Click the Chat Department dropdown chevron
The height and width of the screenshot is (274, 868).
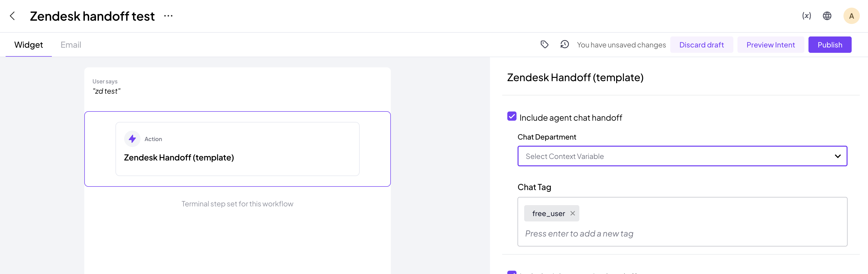837,156
